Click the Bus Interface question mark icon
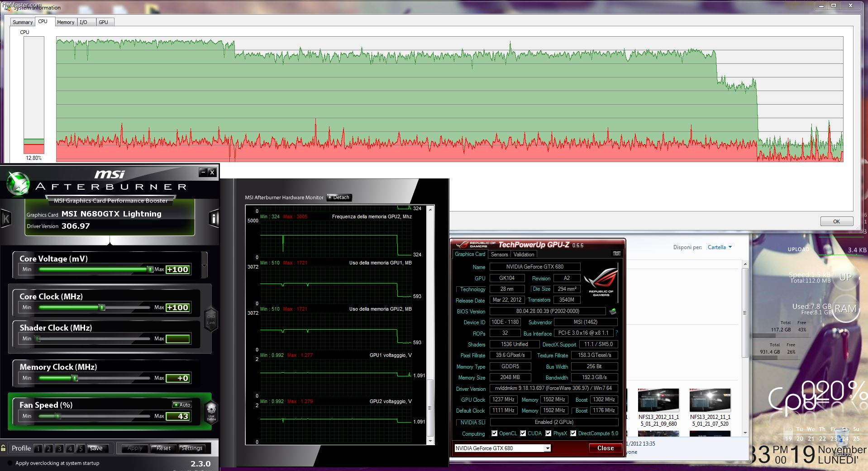The width and height of the screenshot is (868, 471). pos(616,333)
